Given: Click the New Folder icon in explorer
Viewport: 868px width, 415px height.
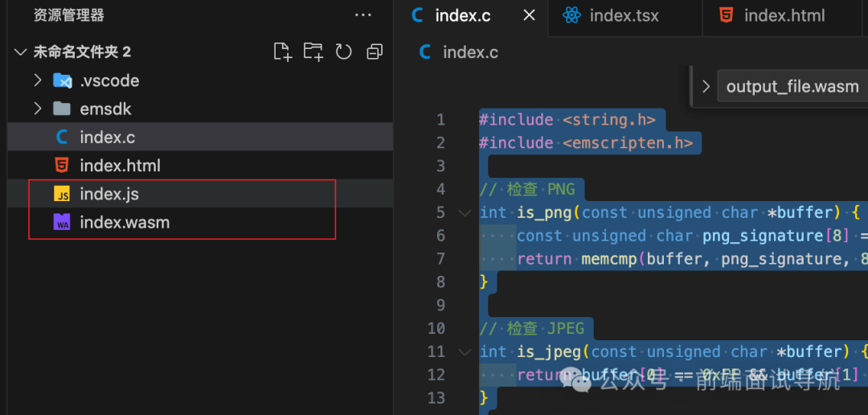Looking at the screenshot, I should tap(313, 52).
